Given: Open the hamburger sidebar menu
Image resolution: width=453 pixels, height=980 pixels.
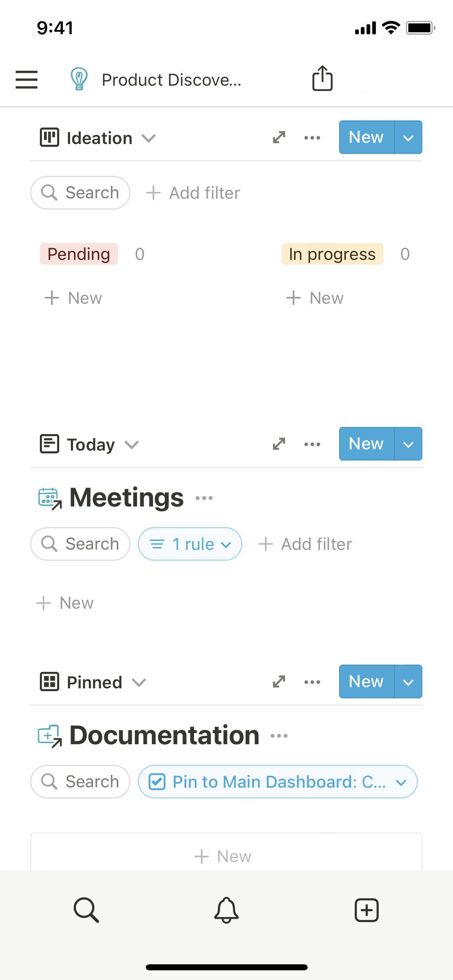Looking at the screenshot, I should 27,79.
